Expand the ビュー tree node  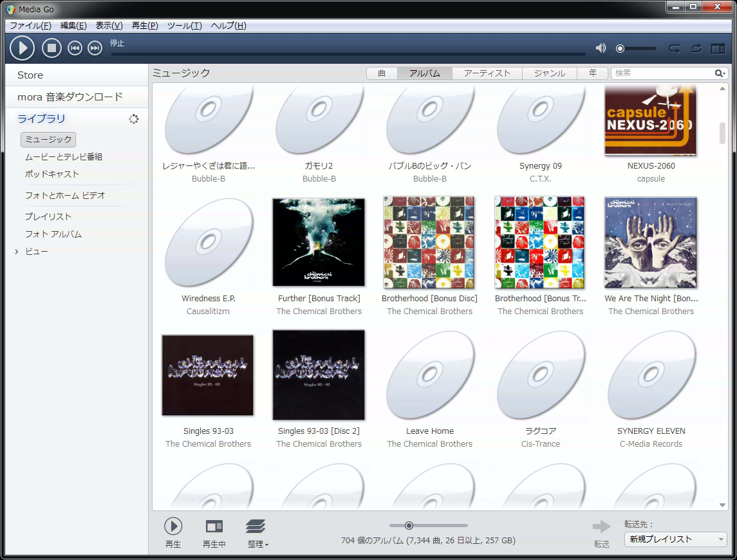coord(17,252)
